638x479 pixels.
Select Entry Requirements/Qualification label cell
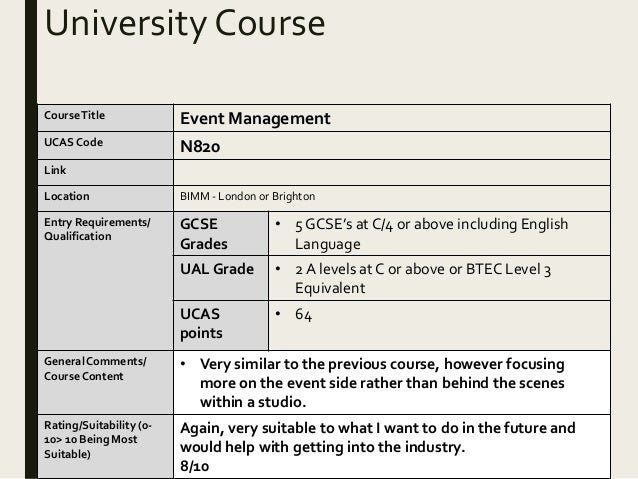coord(105,281)
